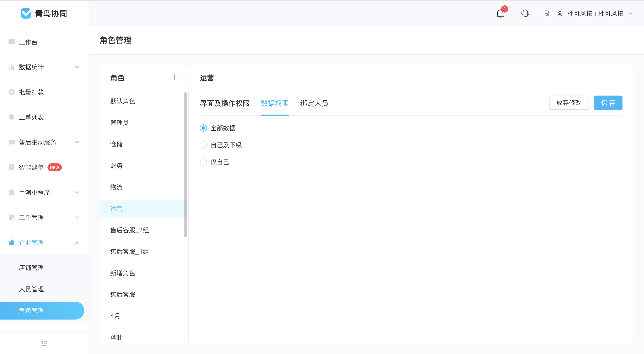Click the 青鸟协同 logo icon
This screenshot has height=354, width=644.
26,13
